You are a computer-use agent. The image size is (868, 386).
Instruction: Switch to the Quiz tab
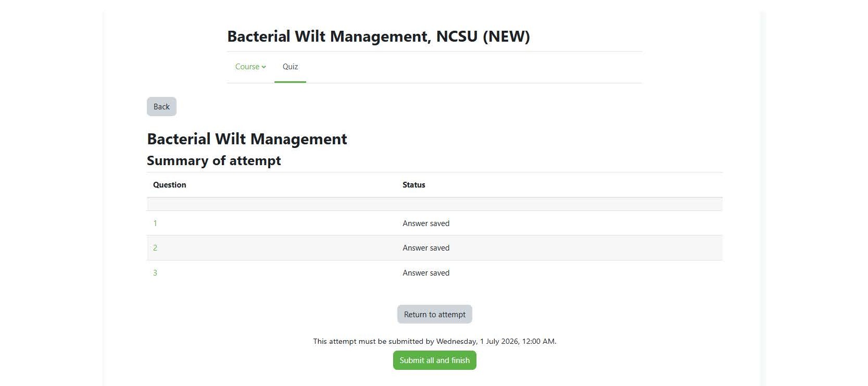[290, 67]
